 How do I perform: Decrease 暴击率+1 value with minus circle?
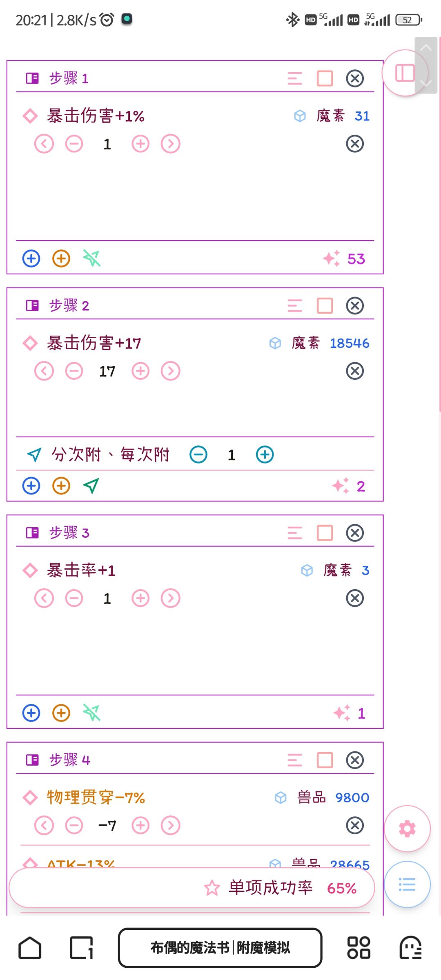click(74, 599)
